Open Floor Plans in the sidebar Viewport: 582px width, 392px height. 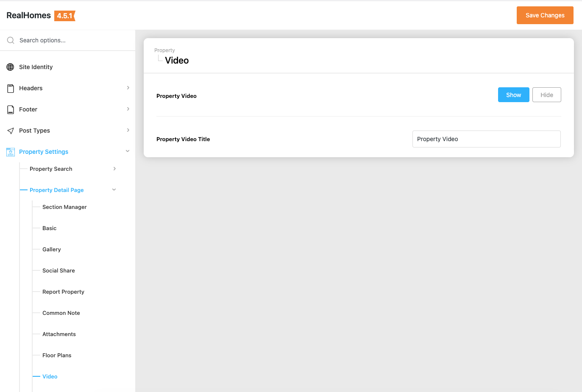pyautogui.click(x=57, y=356)
